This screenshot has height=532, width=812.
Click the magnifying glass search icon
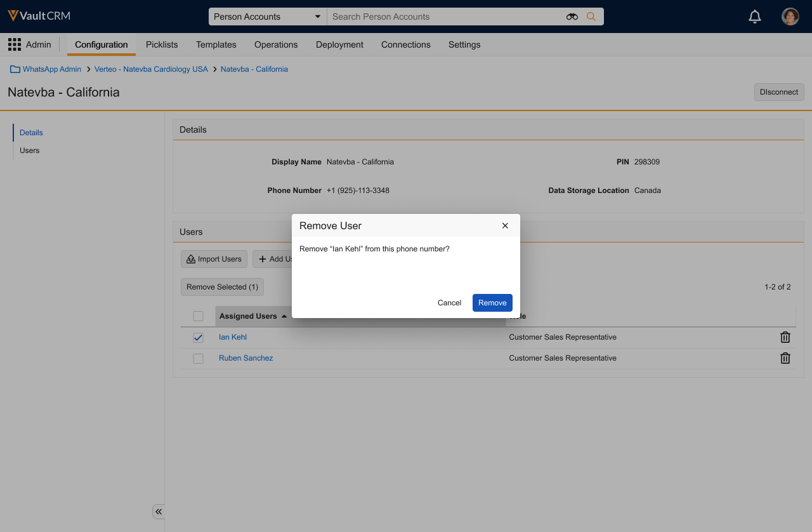[591, 17]
